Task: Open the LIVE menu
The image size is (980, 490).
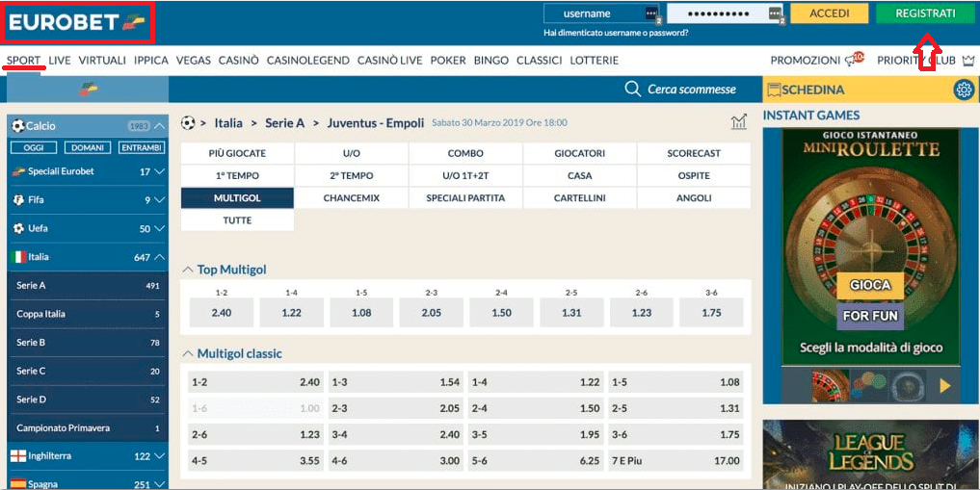Action: pos(60,61)
